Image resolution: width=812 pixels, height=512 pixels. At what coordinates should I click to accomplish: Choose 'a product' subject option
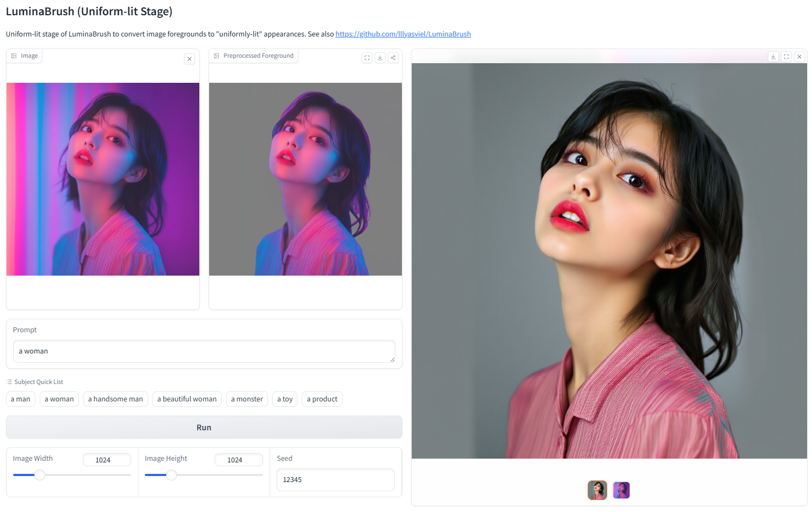(322, 399)
